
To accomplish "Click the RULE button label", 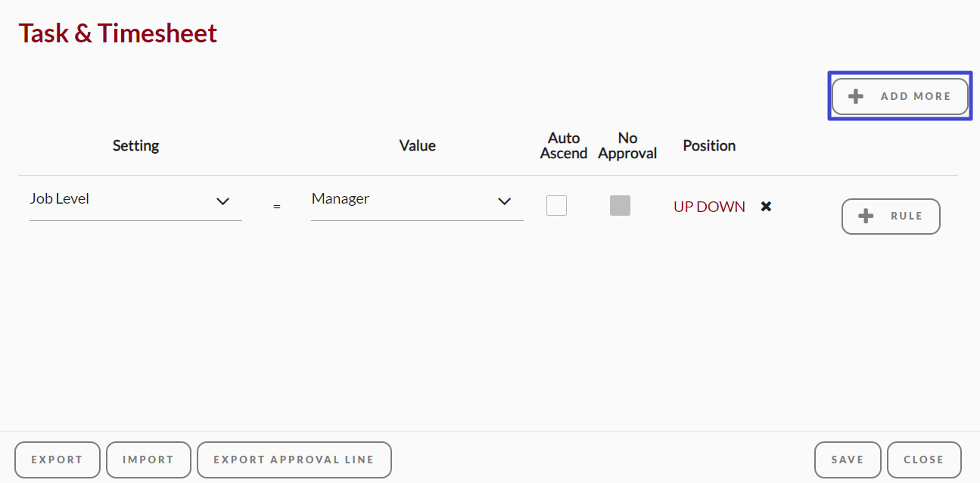I will click(907, 216).
